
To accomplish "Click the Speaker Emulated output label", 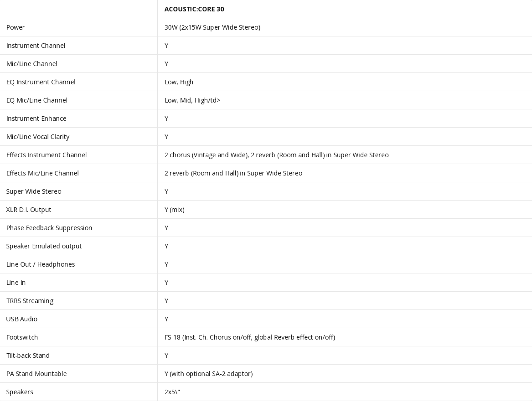I will (44, 246).
